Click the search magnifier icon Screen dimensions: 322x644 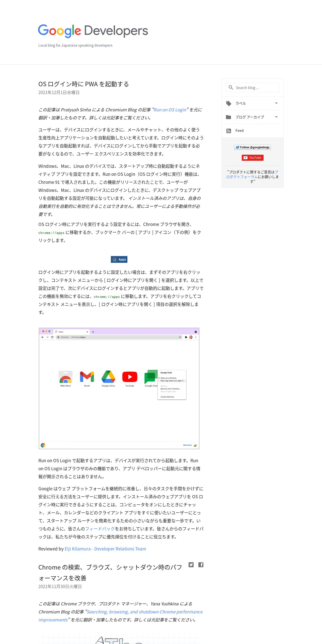pos(231,88)
